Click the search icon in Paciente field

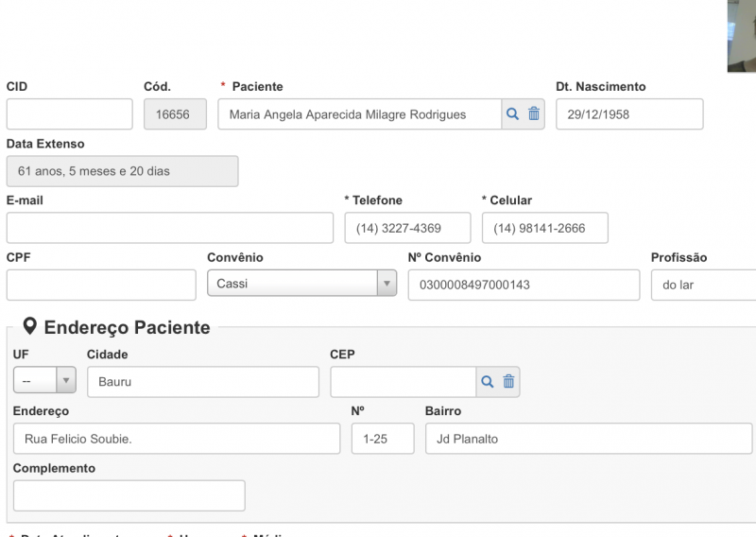click(x=513, y=114)
